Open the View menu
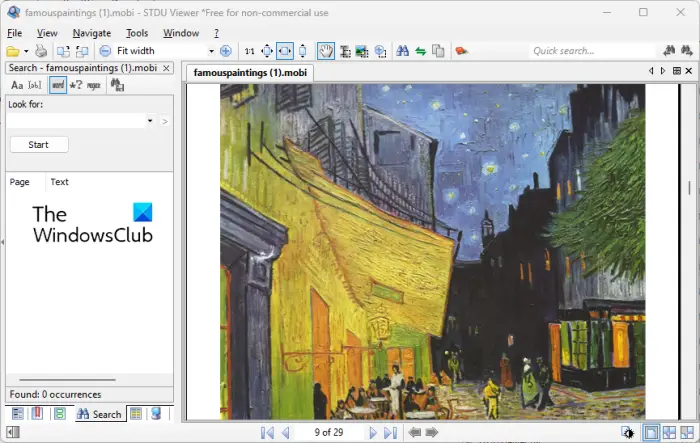 (x=47, y=33)
